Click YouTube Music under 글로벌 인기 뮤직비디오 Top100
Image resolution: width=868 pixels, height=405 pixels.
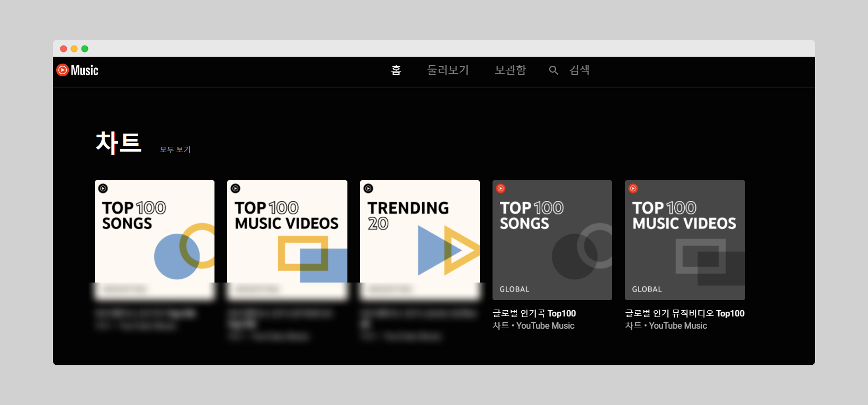[678, 325]
